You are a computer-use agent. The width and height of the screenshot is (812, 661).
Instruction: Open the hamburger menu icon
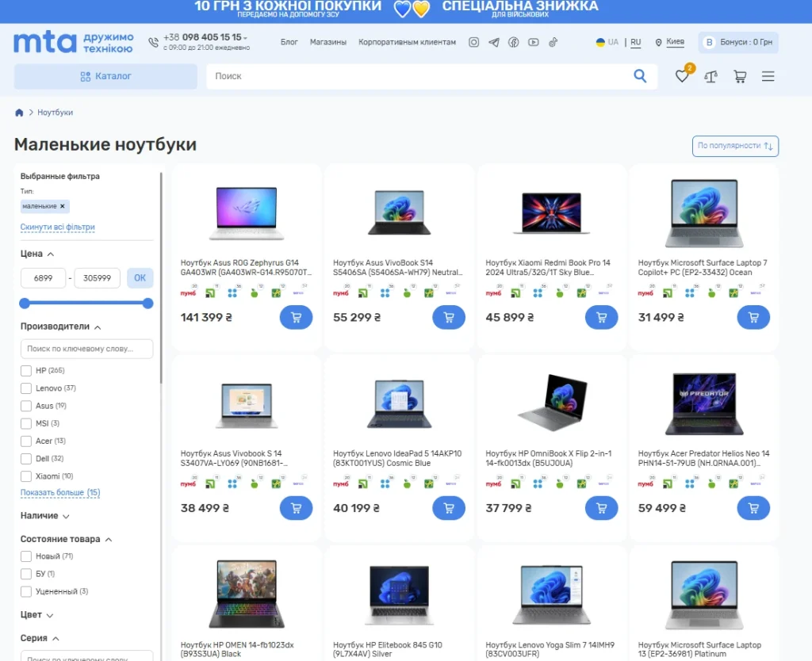pos(768,77)
